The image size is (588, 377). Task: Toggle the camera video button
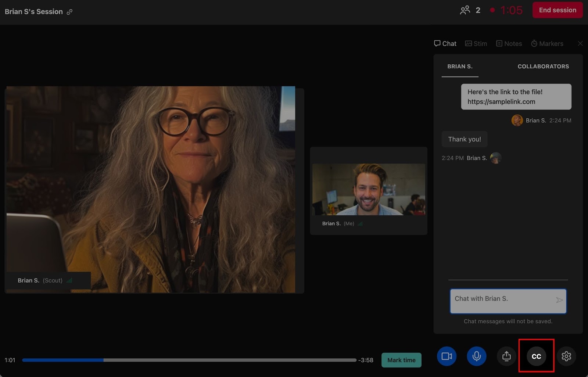tap(447, 356)
